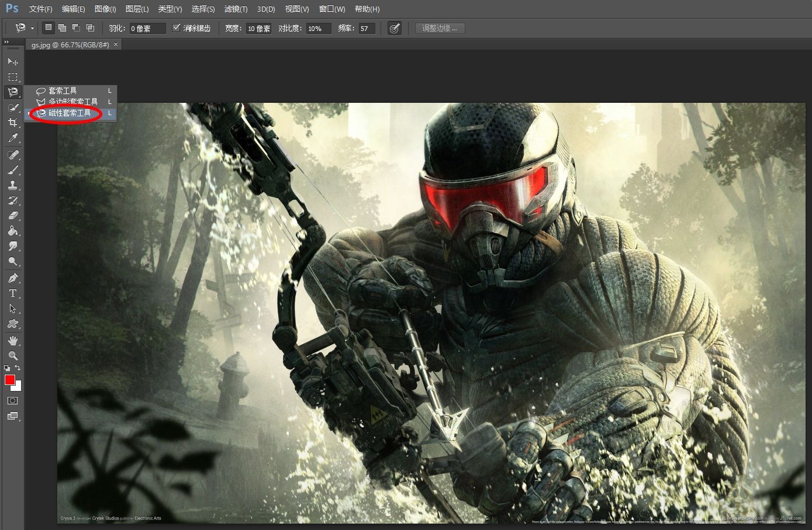The width and height of the screenshot is (812, 530).
Task: Click the 羽化 feather input field
Action: click(147, 28)
